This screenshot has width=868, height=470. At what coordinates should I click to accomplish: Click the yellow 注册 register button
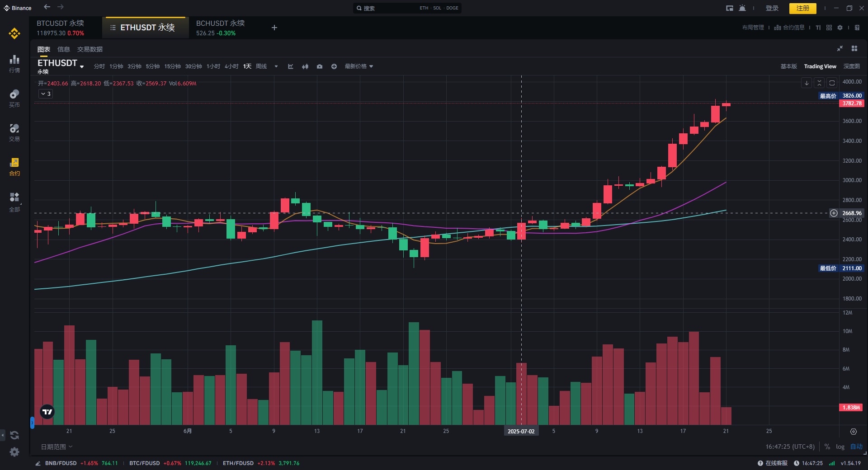tap(802, 8)
